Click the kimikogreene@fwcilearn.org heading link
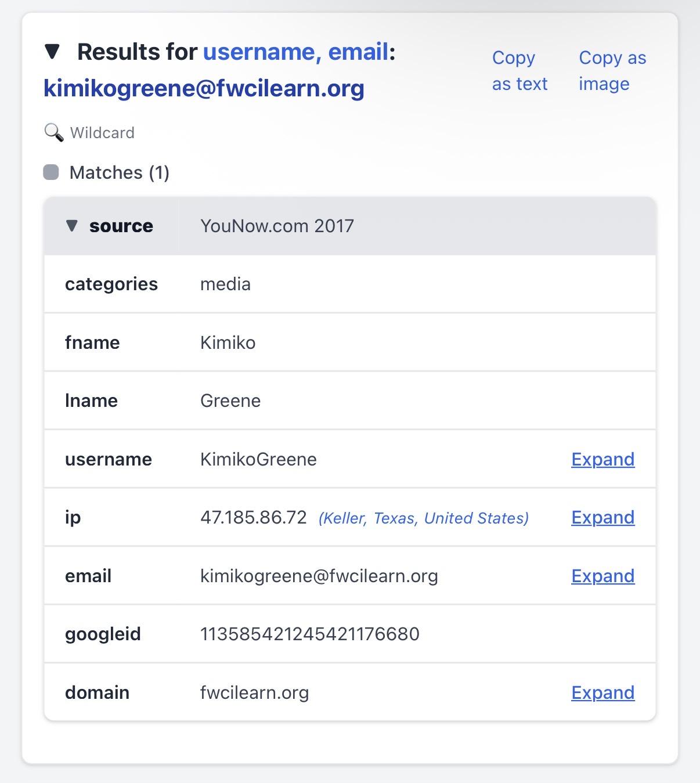 click(x=204, y=88)
